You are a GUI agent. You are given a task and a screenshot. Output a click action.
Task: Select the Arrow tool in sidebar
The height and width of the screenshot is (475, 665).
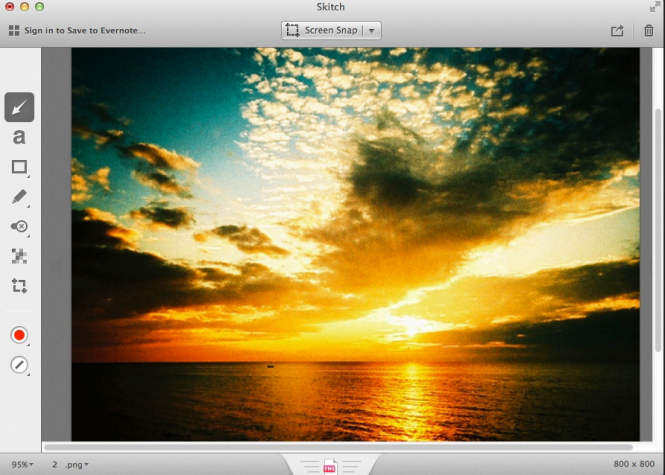click(19, 108)
